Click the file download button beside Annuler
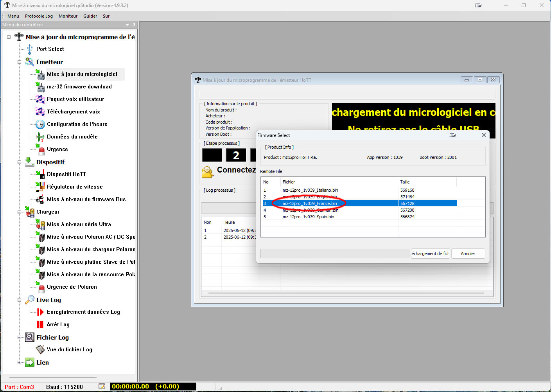This screenshot has width=551, height=392. click(x=430, y=254)
